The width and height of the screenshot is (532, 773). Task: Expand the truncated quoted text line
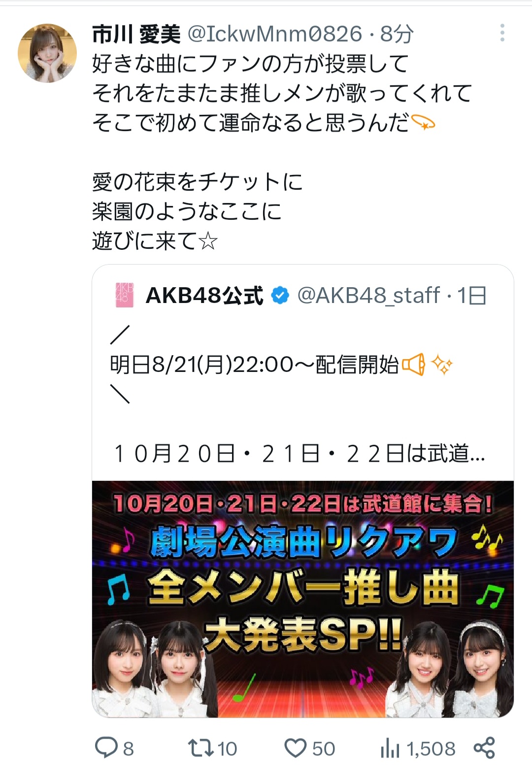(x=299, y=453)
